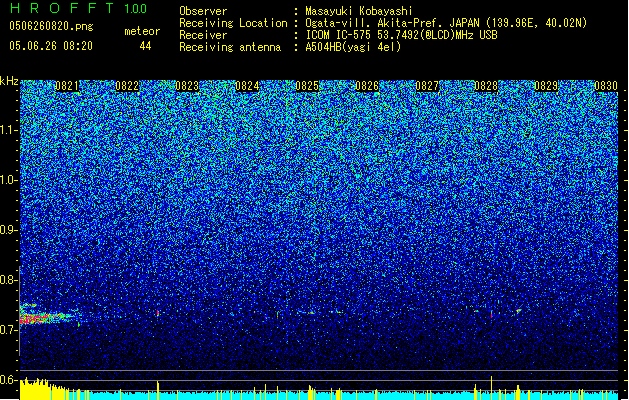Click the 0.8 kHz axis label
This screenshot has width=629, height=400.
tap(9, 280)
